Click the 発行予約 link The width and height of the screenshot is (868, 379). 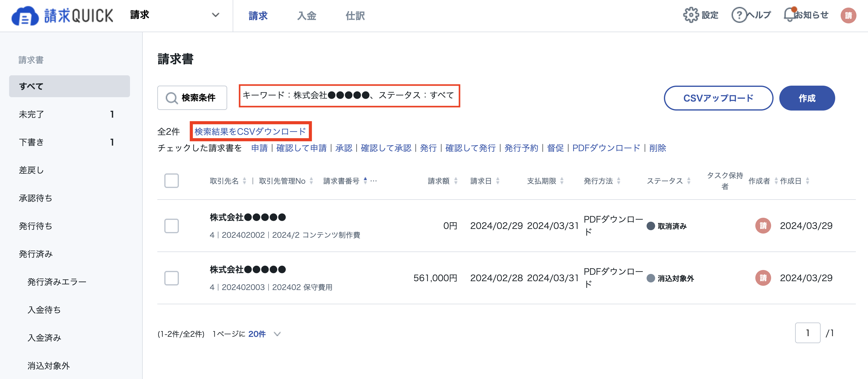521,148
